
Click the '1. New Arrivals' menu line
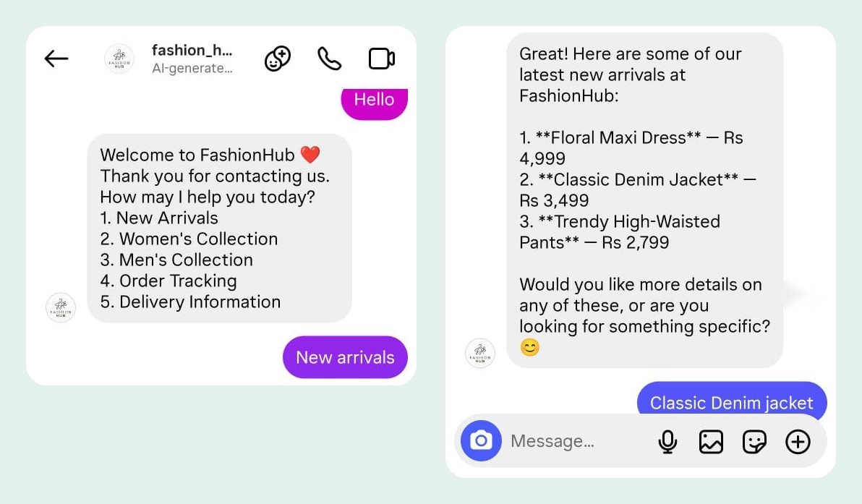(159, 218)
